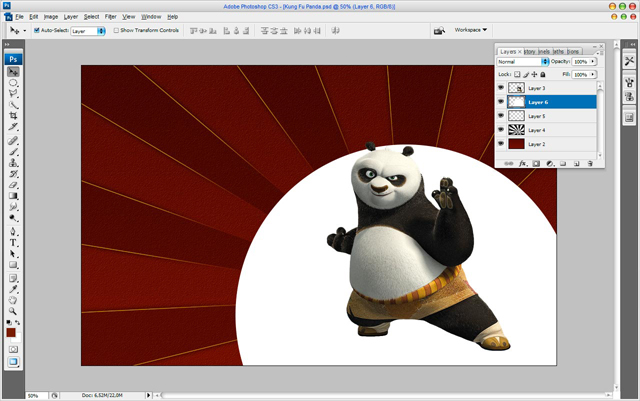The width and height of the screenshot is (640, 401).
Task: Select Layer 4 in the Layers panel
Action: [551, 130]
